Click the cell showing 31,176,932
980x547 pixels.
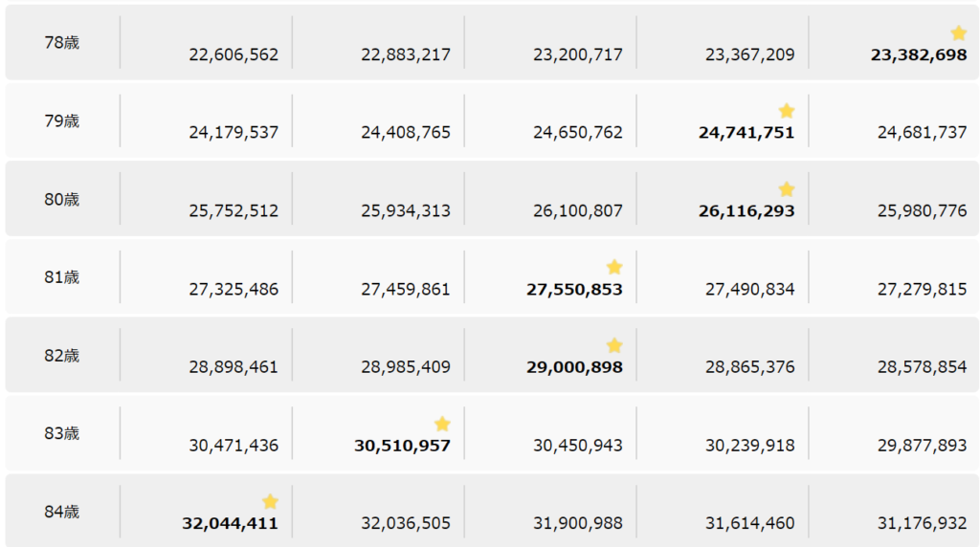pos(922,524)
